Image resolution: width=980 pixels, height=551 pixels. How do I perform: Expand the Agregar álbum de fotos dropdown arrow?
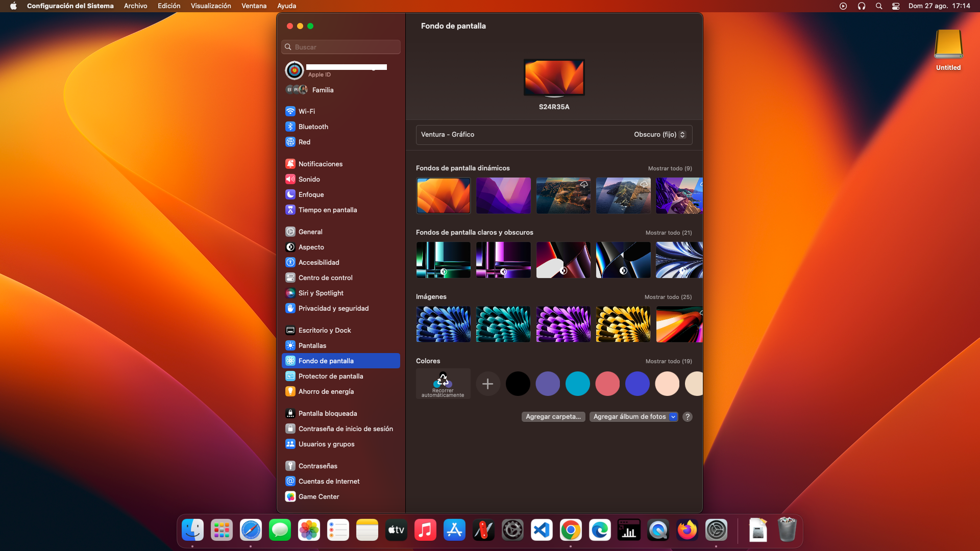coord(673,417)
